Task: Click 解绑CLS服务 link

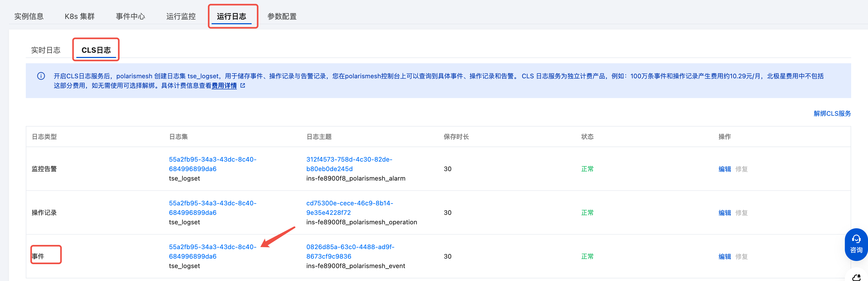Action: click(x=832, y=113)
